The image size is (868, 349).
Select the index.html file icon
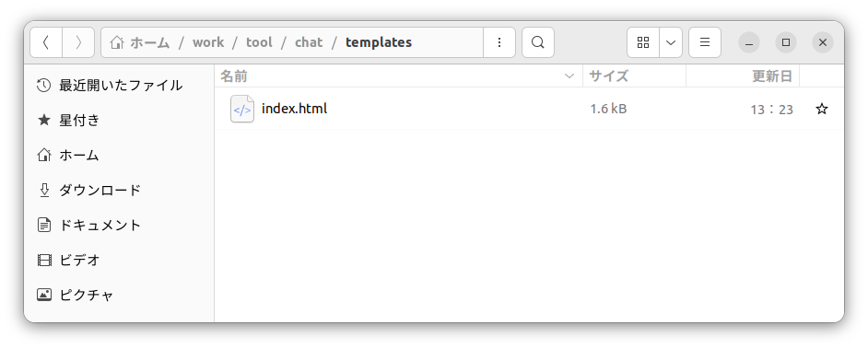[x=242, y=109]
